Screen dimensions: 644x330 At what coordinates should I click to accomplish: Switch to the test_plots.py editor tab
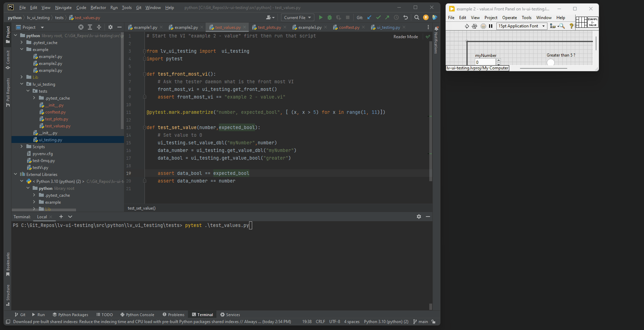(x=269, y=27)
